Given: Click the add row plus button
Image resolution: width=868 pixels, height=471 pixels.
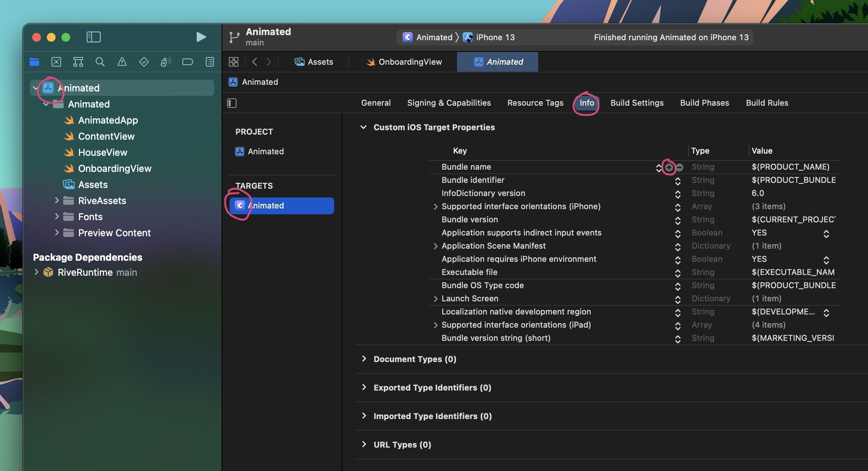Looking at the screenshot, I should pos(669,167).
